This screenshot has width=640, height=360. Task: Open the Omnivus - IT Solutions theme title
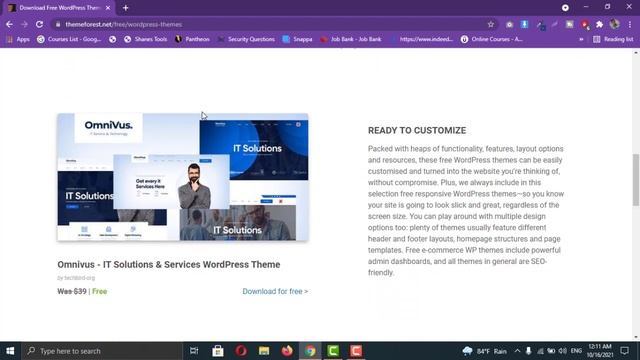[169, 264]
